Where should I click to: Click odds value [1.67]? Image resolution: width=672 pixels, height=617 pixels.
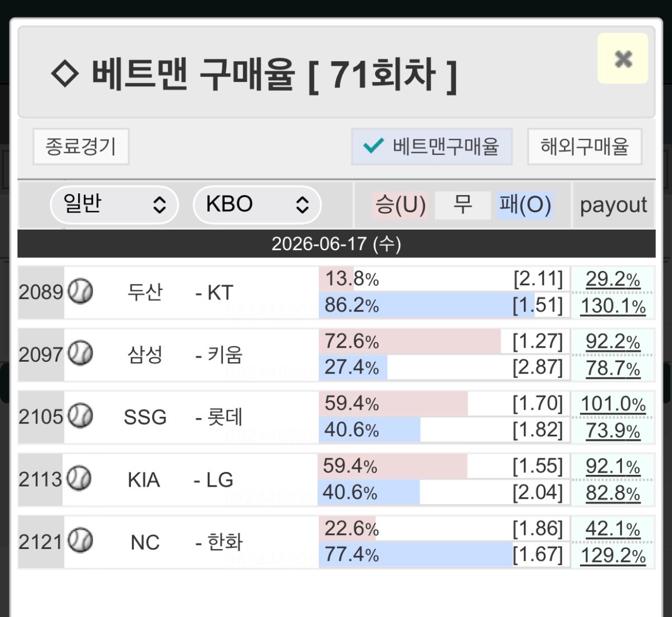pyautogui.click(x=538, y=555)
